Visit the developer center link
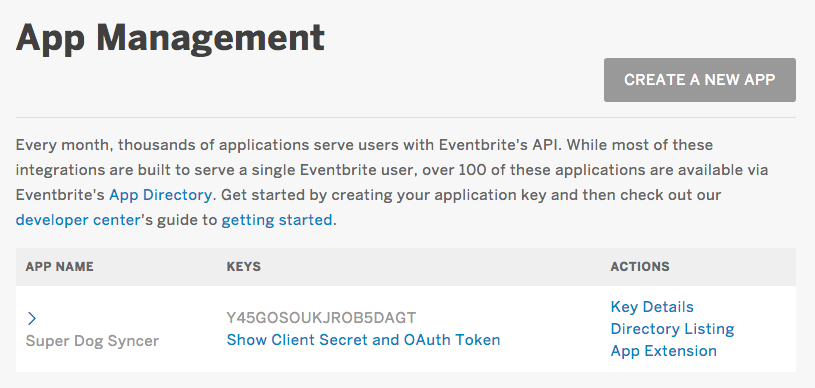 click(78, 220)
